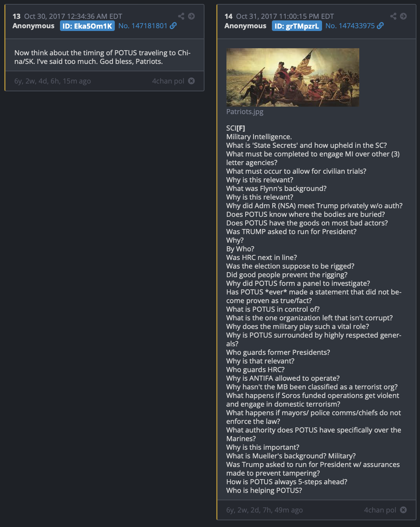Select the ID: Eka5Om1K badge
Image resolution: width=420 pixels, height=527 pixels.
[x=87, y=26]
